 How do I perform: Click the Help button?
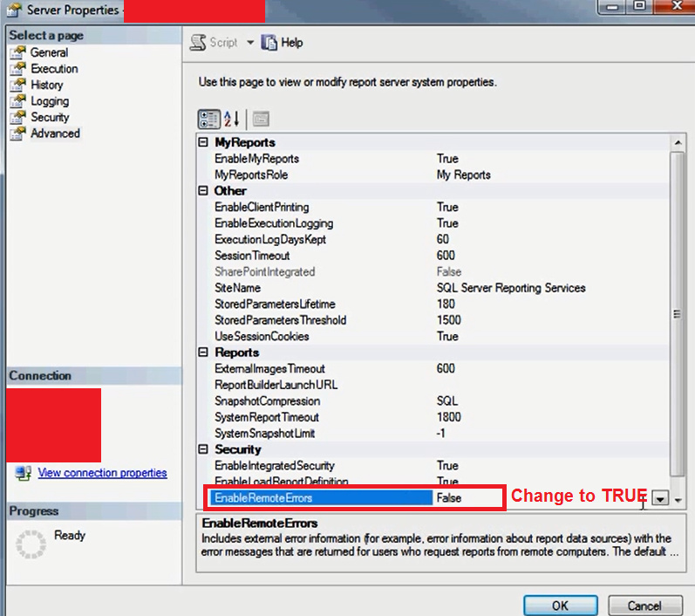[282, 43]
